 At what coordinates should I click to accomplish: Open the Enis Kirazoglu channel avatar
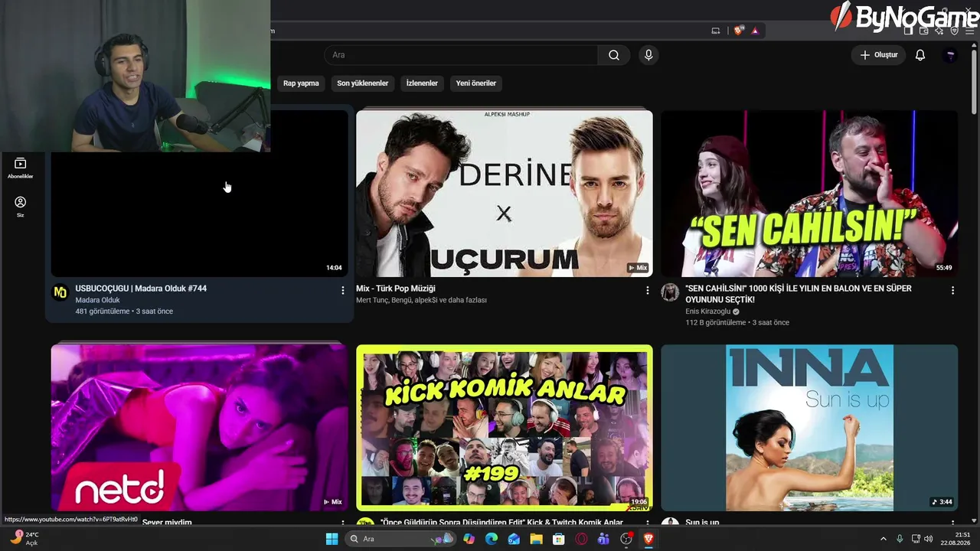tap(670, 292)
